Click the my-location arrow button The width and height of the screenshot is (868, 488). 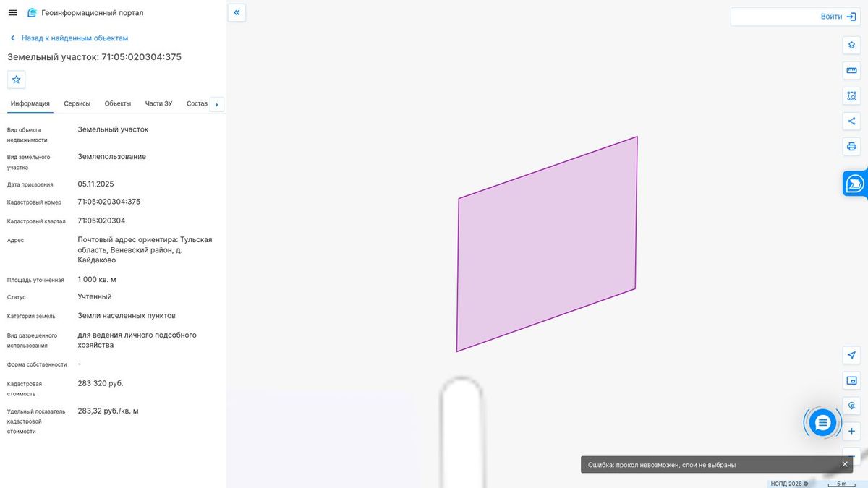(x=851, y=355)
